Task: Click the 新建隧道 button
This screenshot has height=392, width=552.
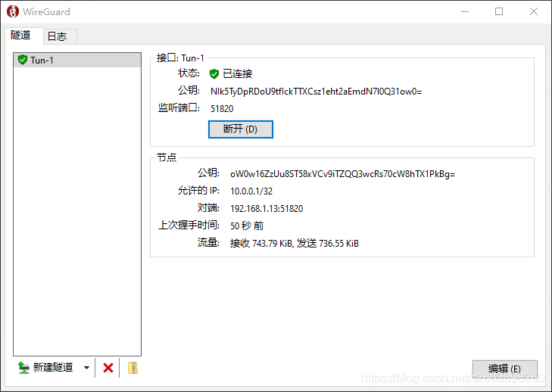Action: (x=45, y=368)
